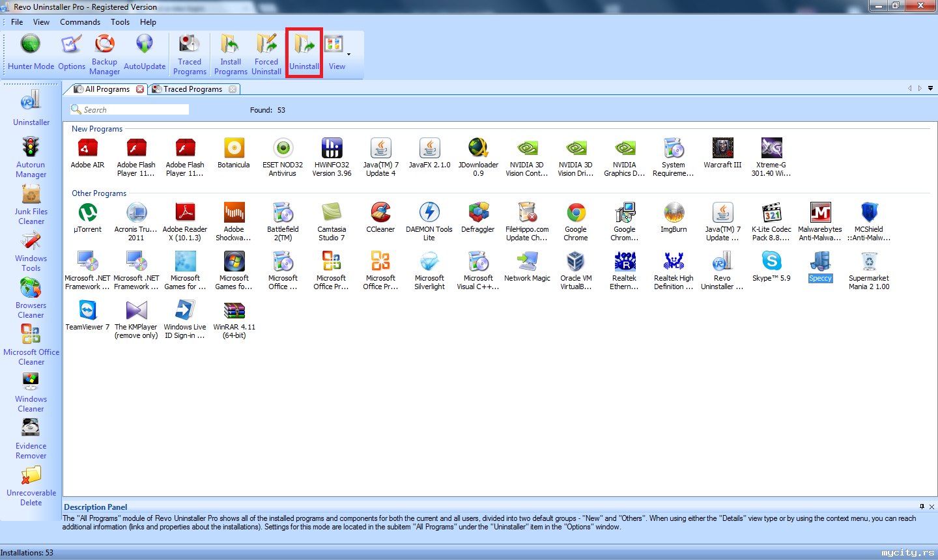The height and width of the screenshot is (560, 938).
Task: Click the Uninstall toolbar button
Action: click(x=304, y=53)
